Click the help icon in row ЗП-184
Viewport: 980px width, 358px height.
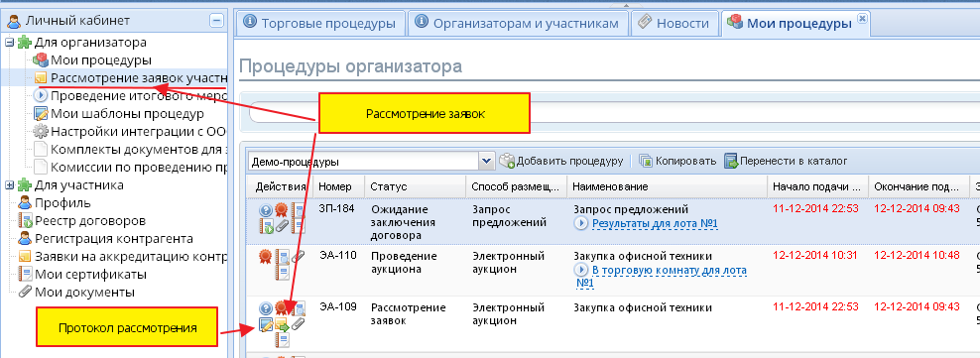[x=266, y=210]
